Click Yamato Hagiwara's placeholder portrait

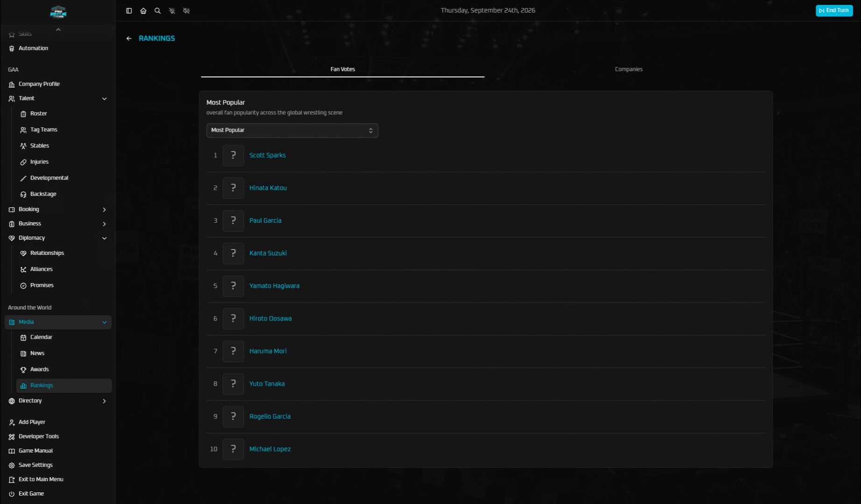pyautogui.click(x=233, y=286)
